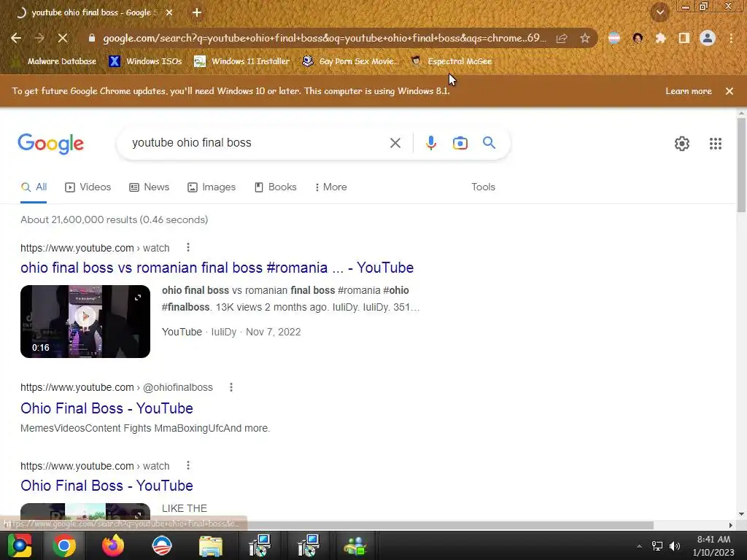Open Malware Database bookmark
Viewport: 747px width, 560px height.
tap(55, 61)
